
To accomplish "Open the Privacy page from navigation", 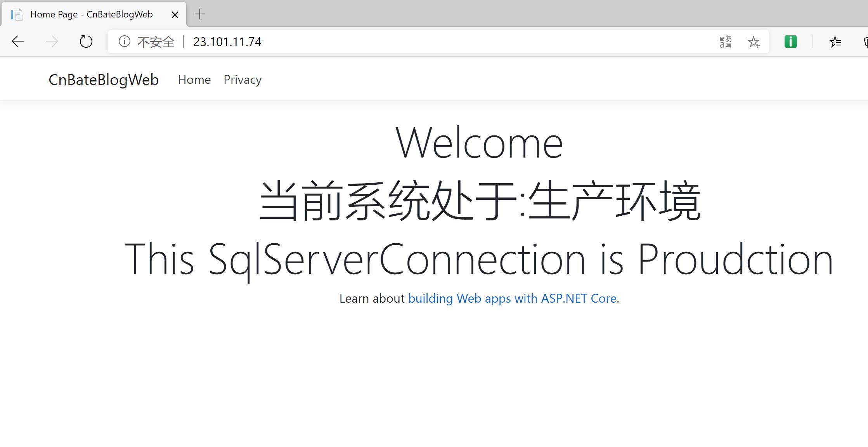I will tap(242, 80).
